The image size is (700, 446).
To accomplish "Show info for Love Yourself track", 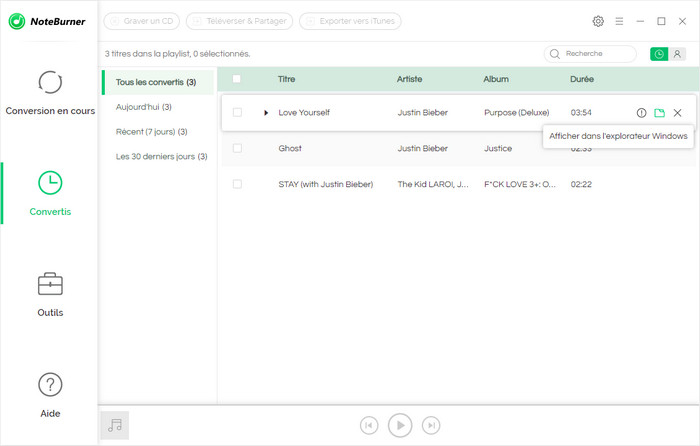I will pyautogui.click(x=641, y=113).
